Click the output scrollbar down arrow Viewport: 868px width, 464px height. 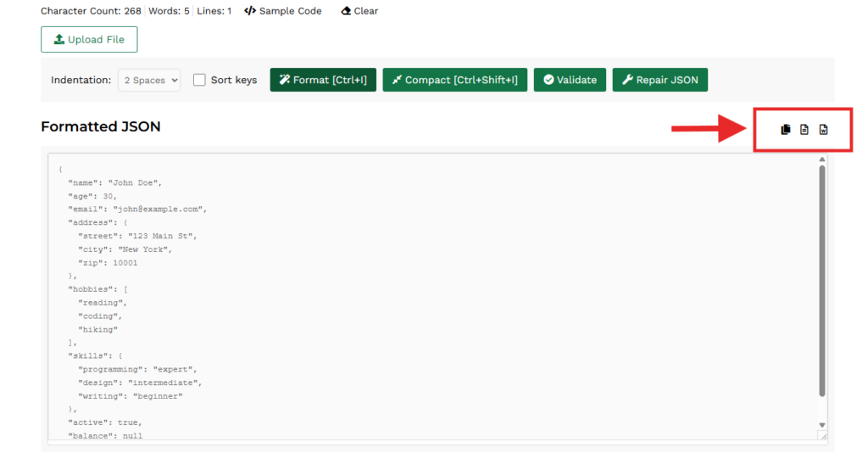pyautogui.click(x=822, y=425)
